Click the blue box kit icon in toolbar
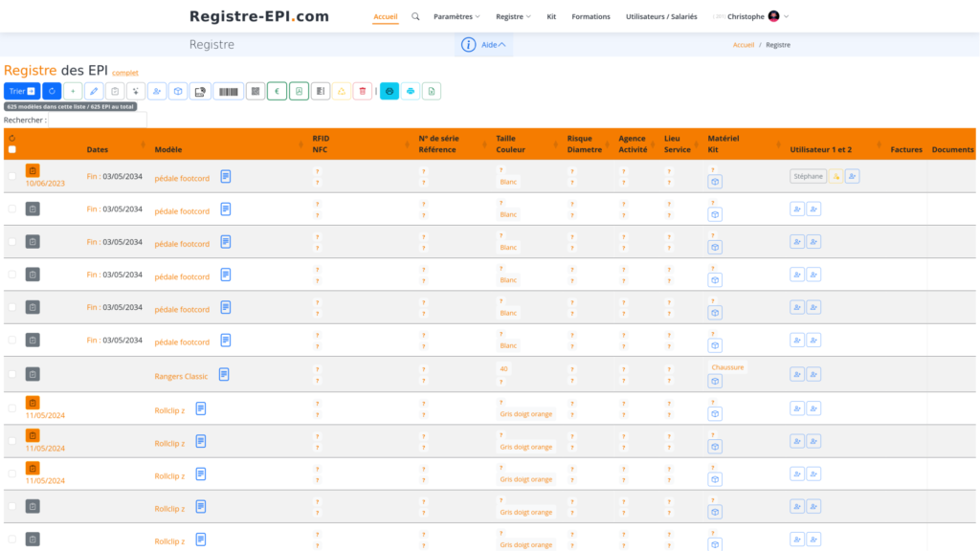Viewport: 980px width, 551px height. coord(178,91)
